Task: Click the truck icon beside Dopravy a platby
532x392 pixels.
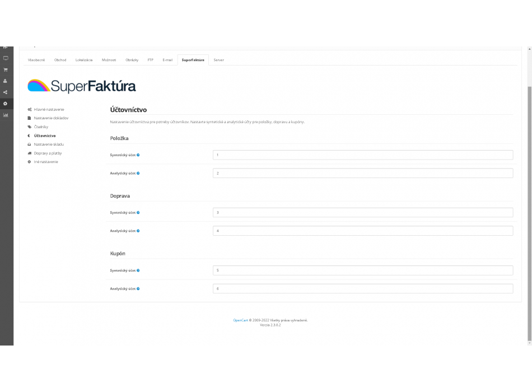Action: 30,153
